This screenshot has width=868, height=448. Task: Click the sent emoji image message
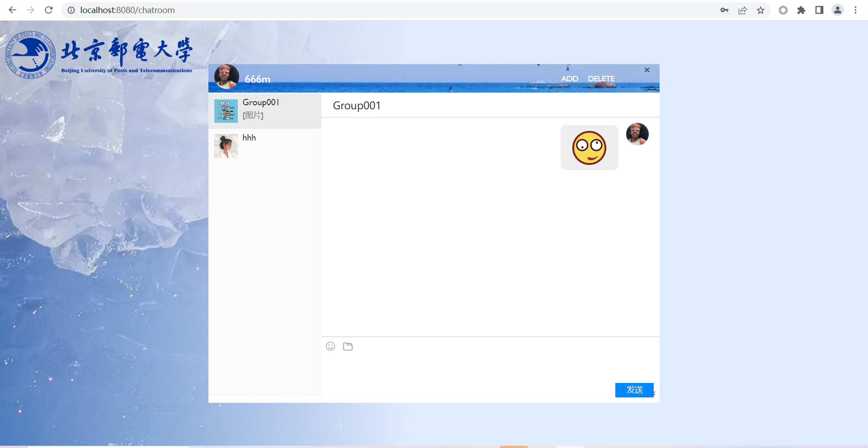click(589, 148)
